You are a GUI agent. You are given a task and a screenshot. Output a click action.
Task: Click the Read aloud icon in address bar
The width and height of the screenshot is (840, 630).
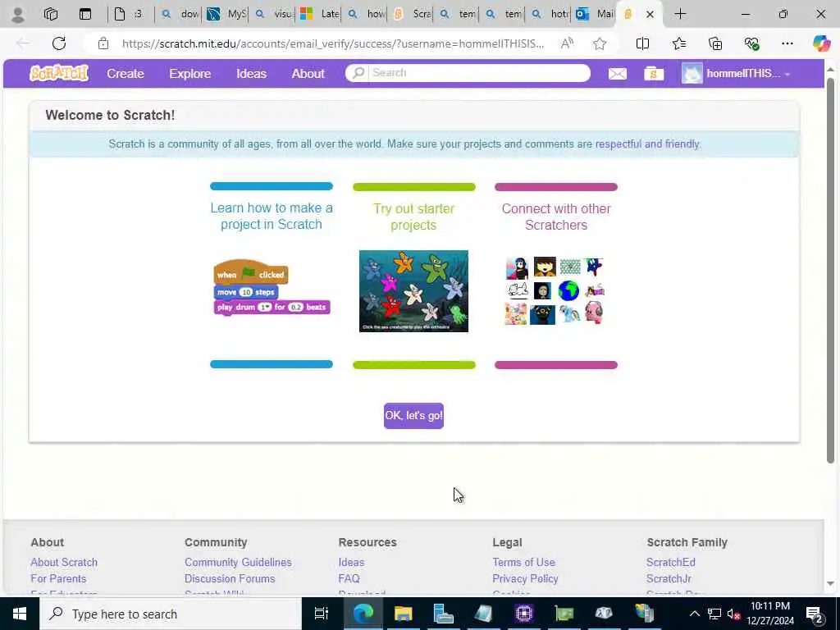pyautogui.click(x=567, y=43)
